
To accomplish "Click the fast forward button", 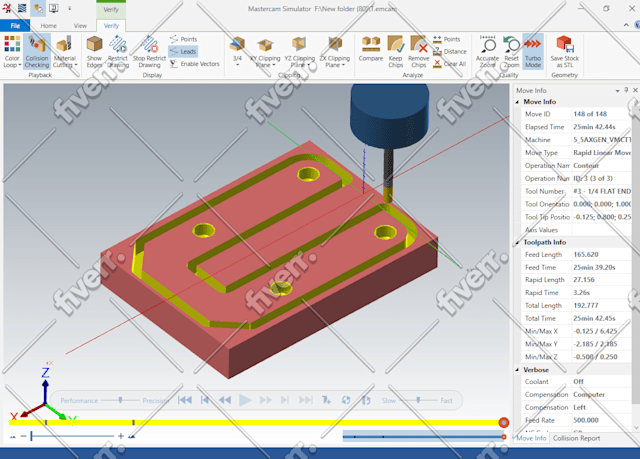I will point(265,400).
